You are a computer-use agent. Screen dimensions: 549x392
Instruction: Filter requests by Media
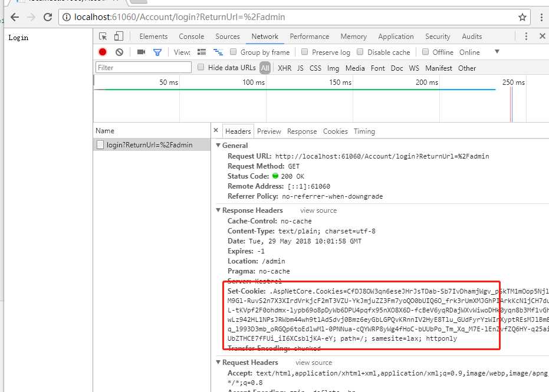point(355,68)
